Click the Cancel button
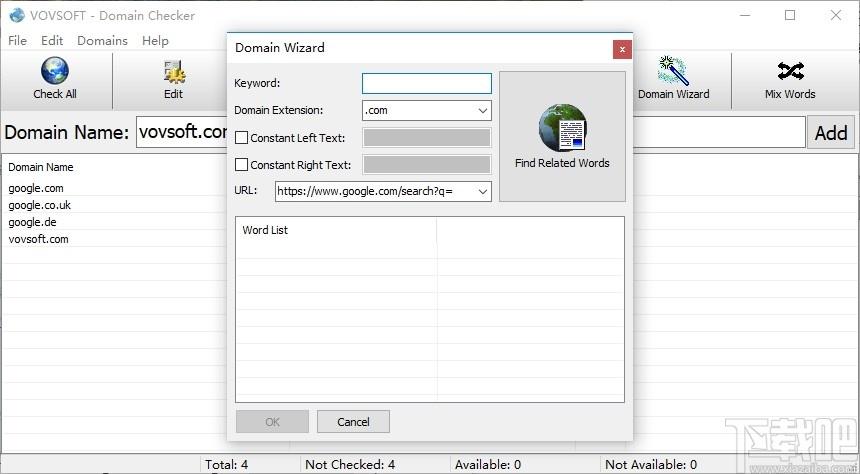The image size is (860, 474). point(353,422)
